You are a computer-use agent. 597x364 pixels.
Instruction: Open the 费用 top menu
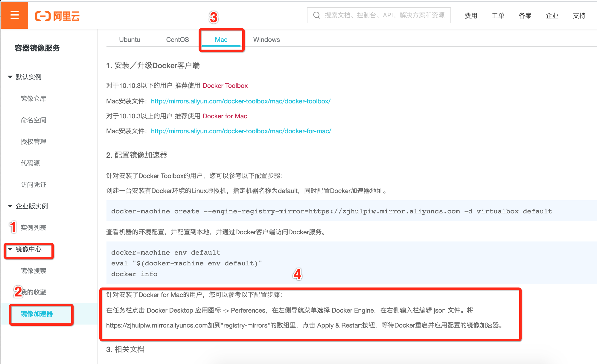coord(471,16)
